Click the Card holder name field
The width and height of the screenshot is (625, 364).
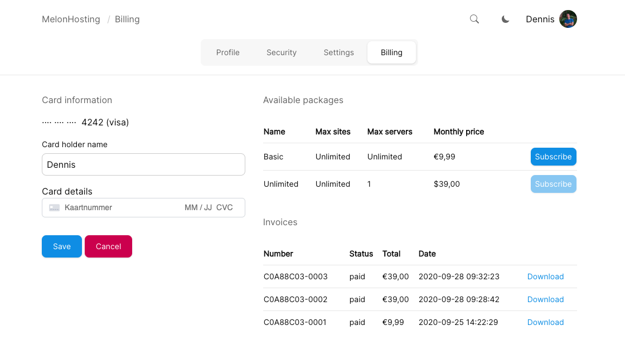click(x=143, y=164)
